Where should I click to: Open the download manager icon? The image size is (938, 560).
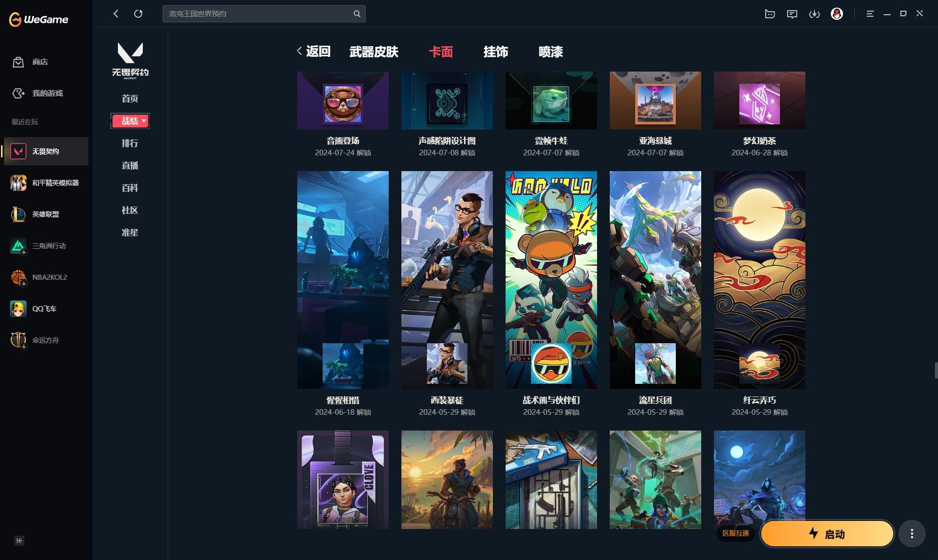pyautogui.click(x=814, y=14)
